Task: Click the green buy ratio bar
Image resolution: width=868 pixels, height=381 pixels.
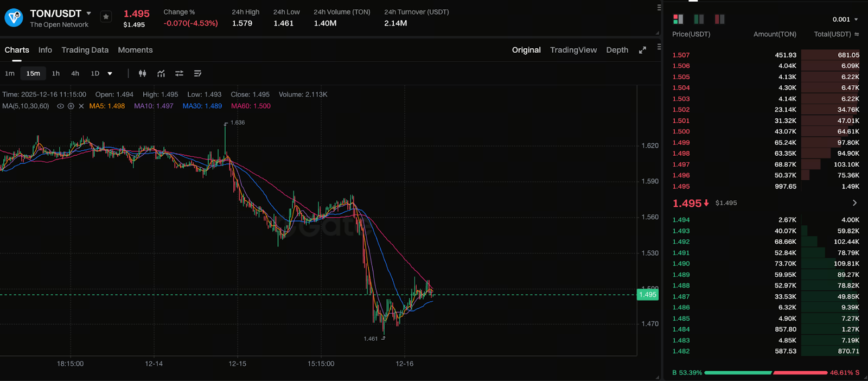Action: (x=738, y=373)
